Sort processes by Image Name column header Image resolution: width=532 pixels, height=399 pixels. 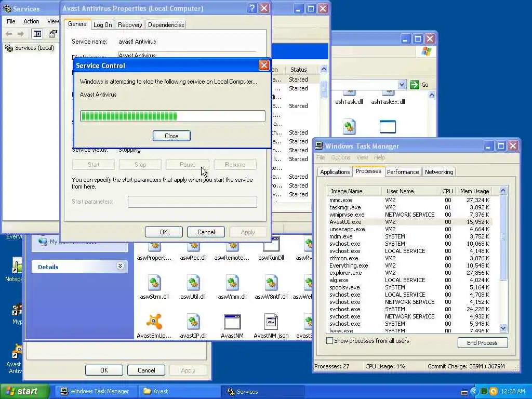tap(353, 191)
